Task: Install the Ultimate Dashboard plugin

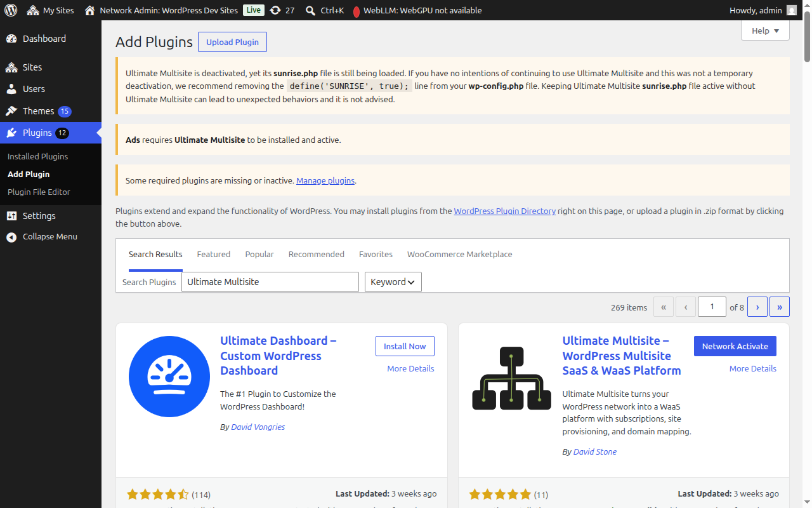Action: coord(405,346)
